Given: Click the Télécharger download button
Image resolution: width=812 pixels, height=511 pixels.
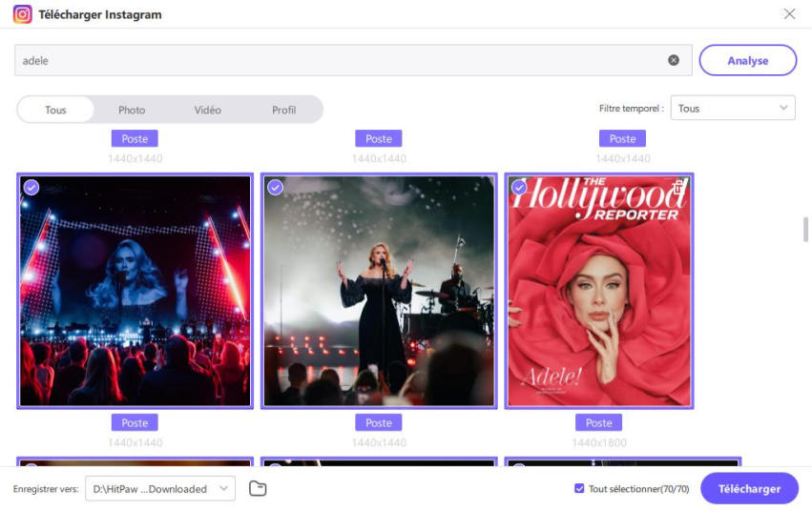Looking at the screenshot, I should (749, 488).
